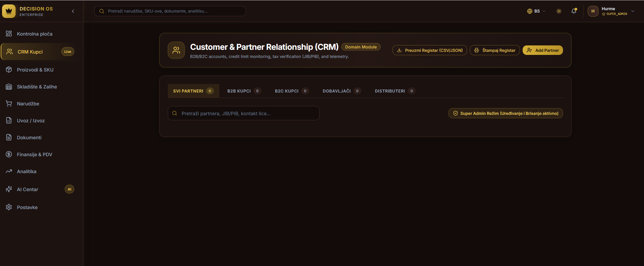Open Kontrolna ploča dashboard icon
Screen dimensions: 644x266
[x=9, y=34]
